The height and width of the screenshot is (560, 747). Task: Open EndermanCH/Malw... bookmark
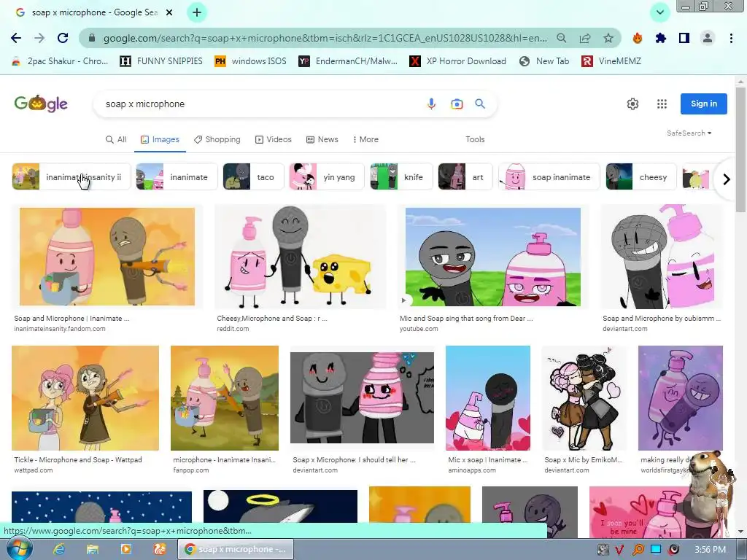(348, 61)
